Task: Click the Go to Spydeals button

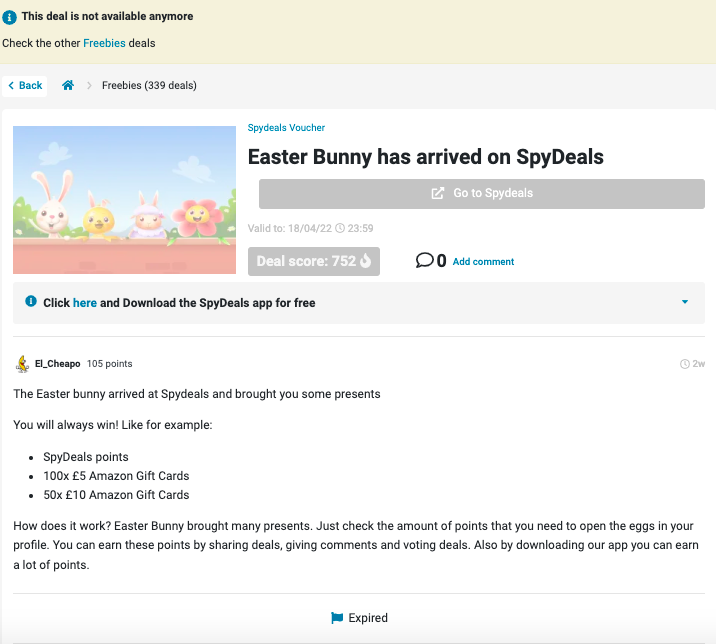Action: click(482, 194)
